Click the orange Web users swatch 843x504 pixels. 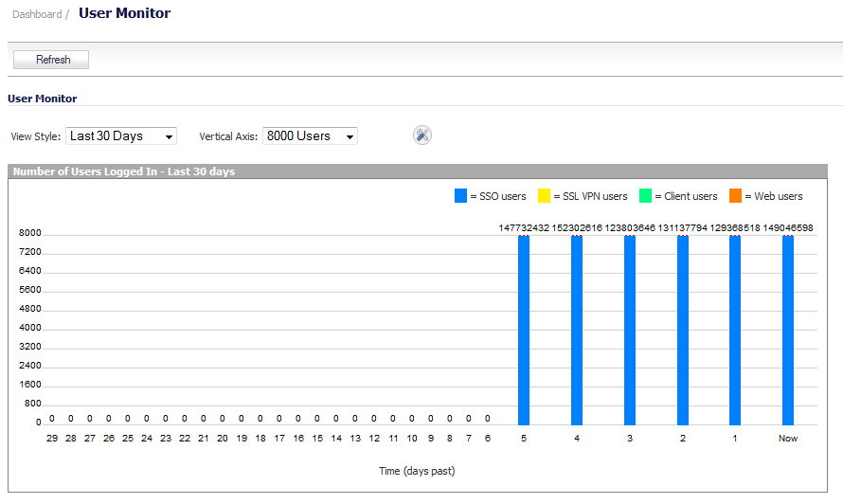[x=735, y=196]
